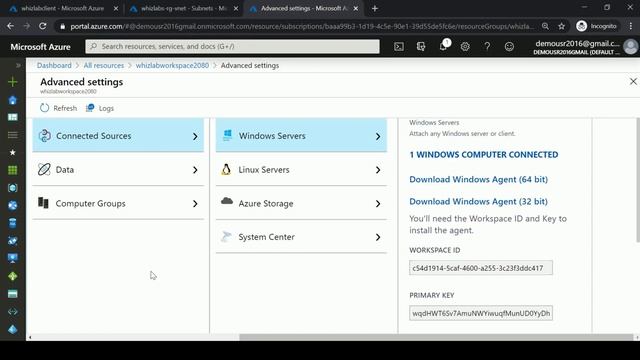Select Linux Servers source
The image size is (640, 360).
[x=301, y=169]
